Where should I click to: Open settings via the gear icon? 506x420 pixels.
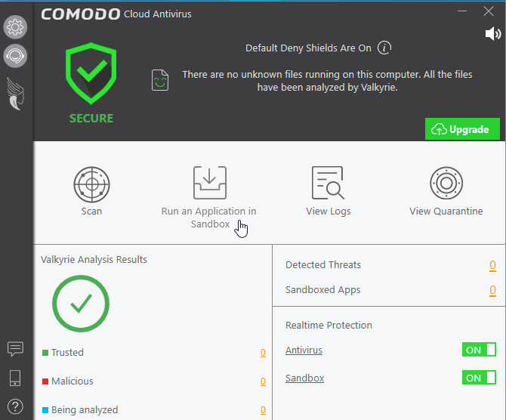click(15, 29)
